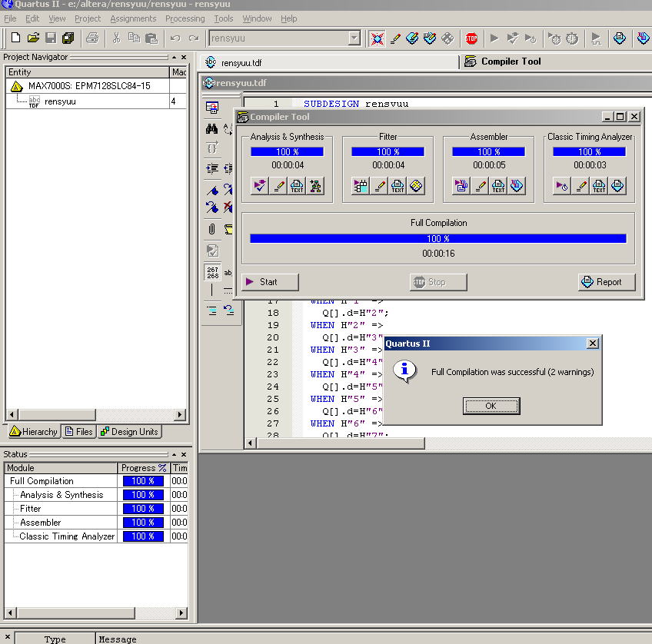652x644 pixels.
Task: Open the rensyuu project dropdown in toolbar
Action: tap(354, 38)
